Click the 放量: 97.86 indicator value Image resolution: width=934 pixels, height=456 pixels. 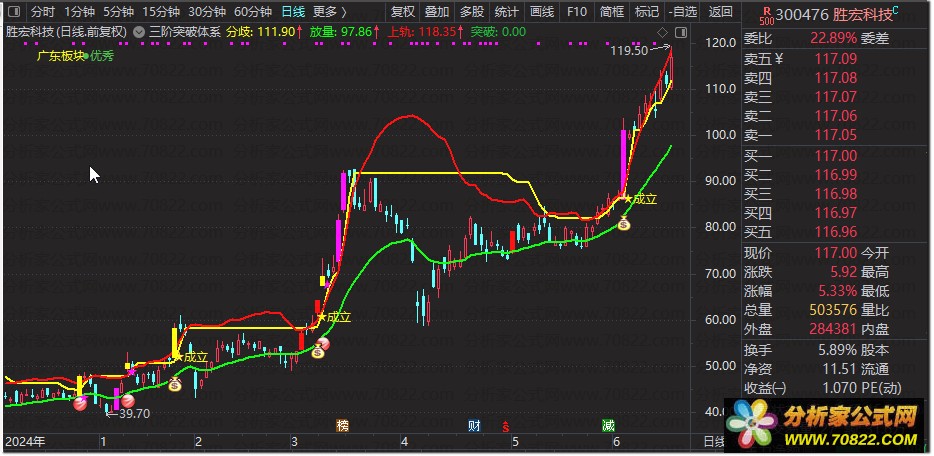pos(346,32)
